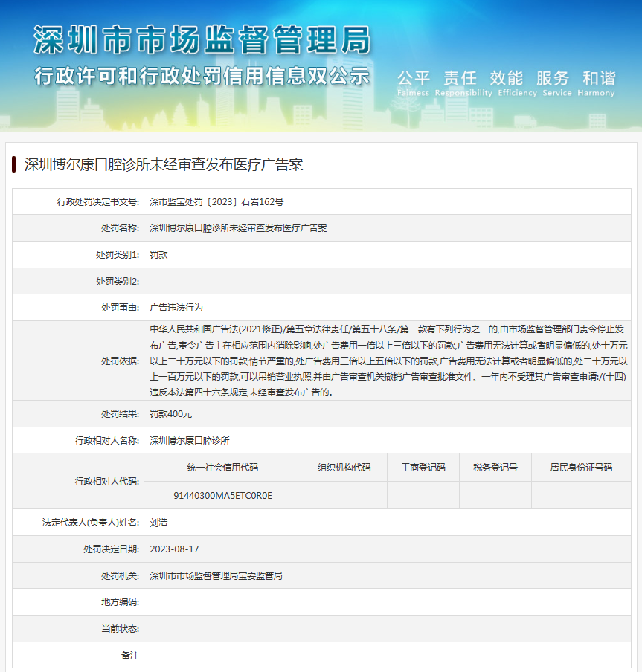
Task: Click the 行政许可和行政处罚信用信息双公示 subtitle
Action: 202,76
